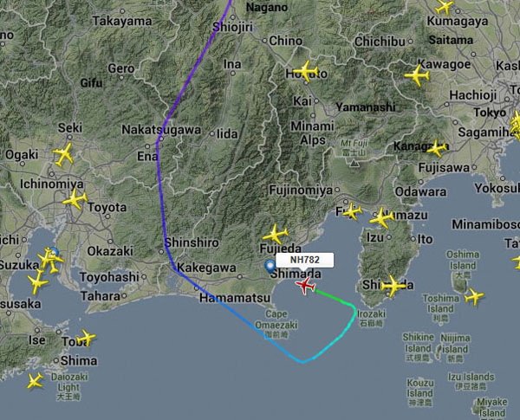Screen dimensions: 520x420
Task: Select the yellow plane near Seki
Action: click(x=62, y=154)
